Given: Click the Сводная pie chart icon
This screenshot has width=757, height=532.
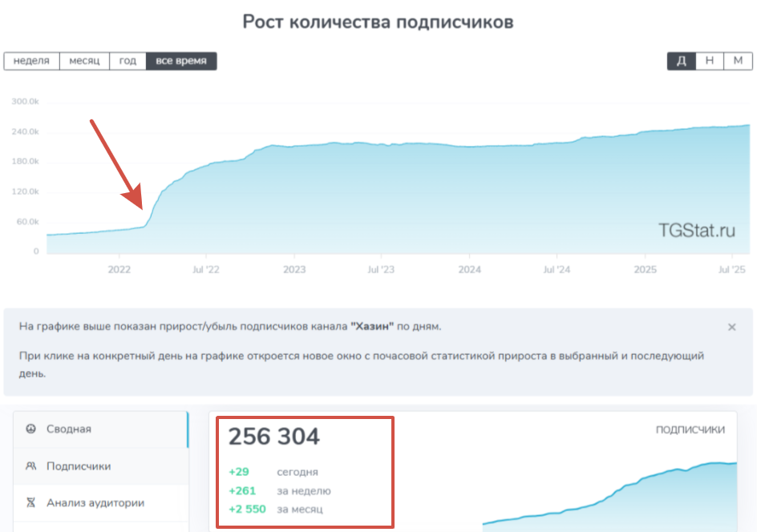Looking at the screenshot, I should [31, 429].
